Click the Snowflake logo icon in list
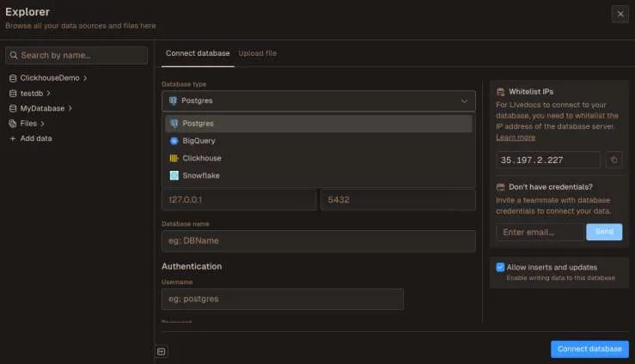The width and height of the screenshot is (635, 364). [x=174, y=175]
